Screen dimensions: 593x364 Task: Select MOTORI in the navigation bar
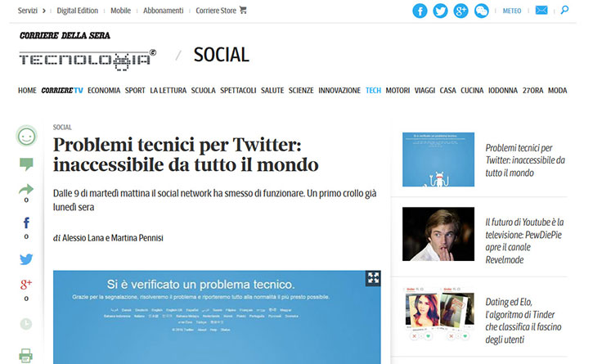pos(398,91)
